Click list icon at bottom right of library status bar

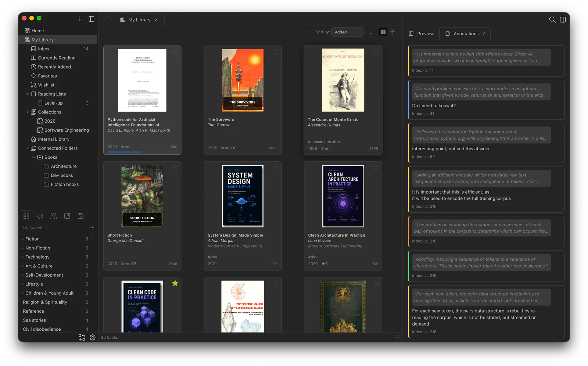(x=397, y=337)
